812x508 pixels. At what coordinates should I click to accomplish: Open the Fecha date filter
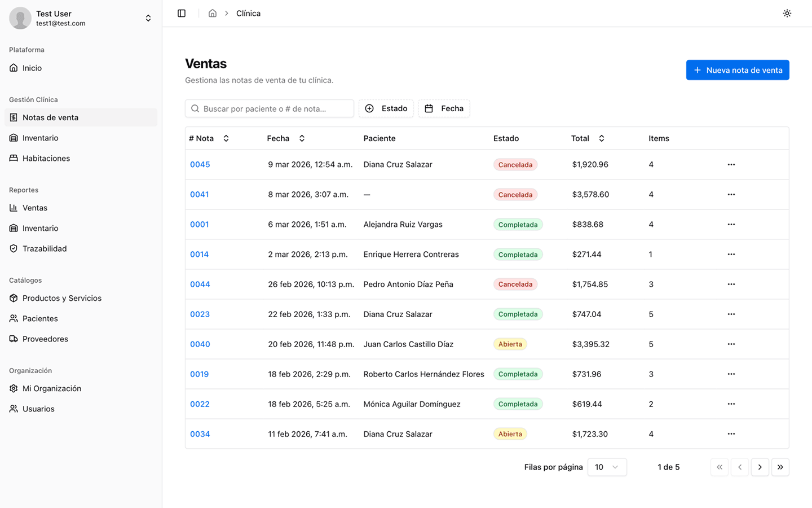pyautogui.click(x=444, y=108)
